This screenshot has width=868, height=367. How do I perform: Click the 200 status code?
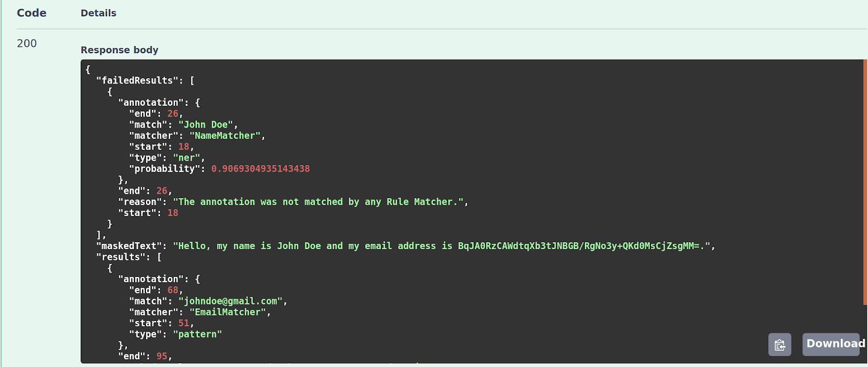click(27, 43)
